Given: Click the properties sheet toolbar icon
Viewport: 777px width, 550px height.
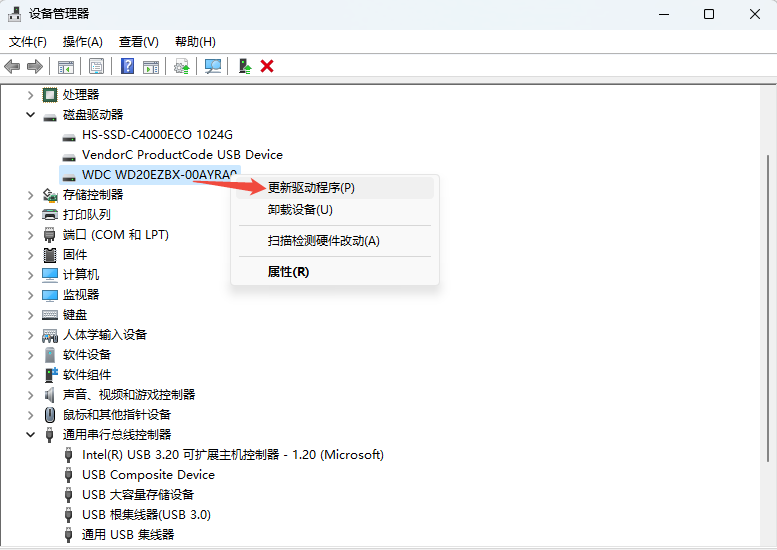Looking at the screenshot, I should 96,66.
